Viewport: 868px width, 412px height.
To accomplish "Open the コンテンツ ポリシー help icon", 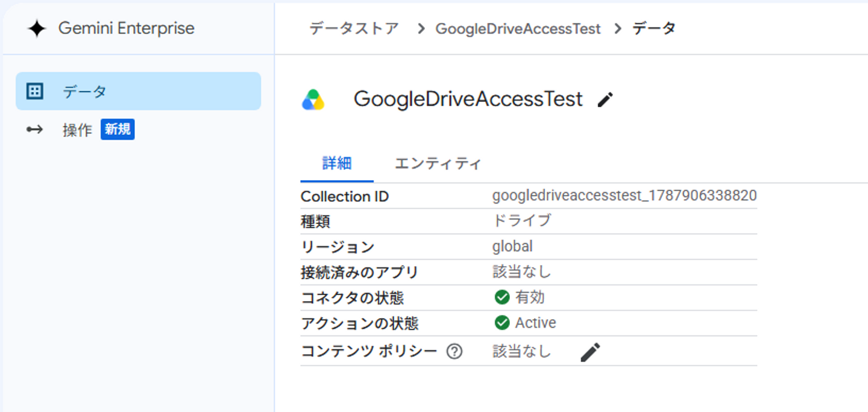I will pyautogui.click(x=454, y=352).
